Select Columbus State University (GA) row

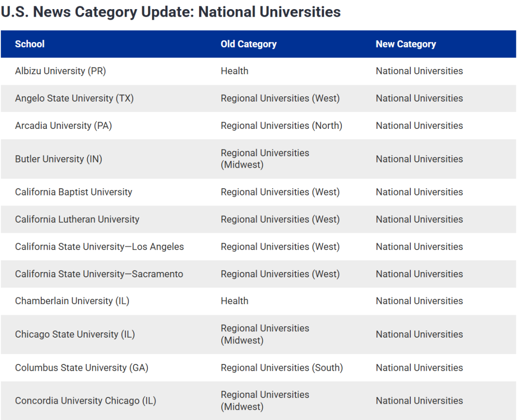click(x=258, y=368)
